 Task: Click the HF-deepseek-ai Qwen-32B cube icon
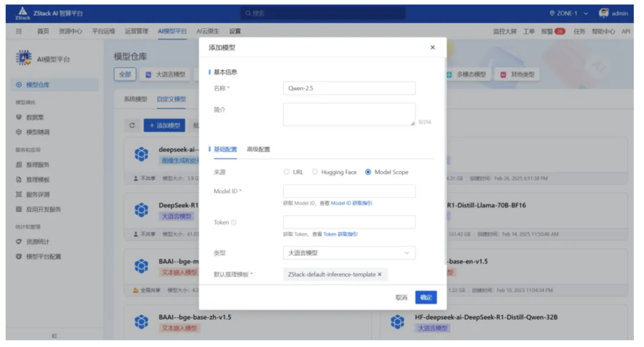[397, 322]
